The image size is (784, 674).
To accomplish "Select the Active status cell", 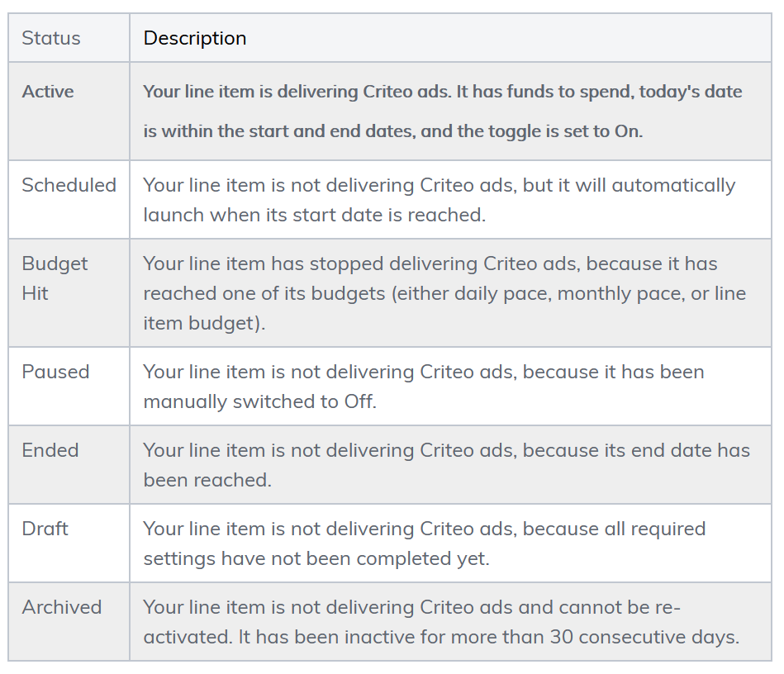I will coord(48,92).
